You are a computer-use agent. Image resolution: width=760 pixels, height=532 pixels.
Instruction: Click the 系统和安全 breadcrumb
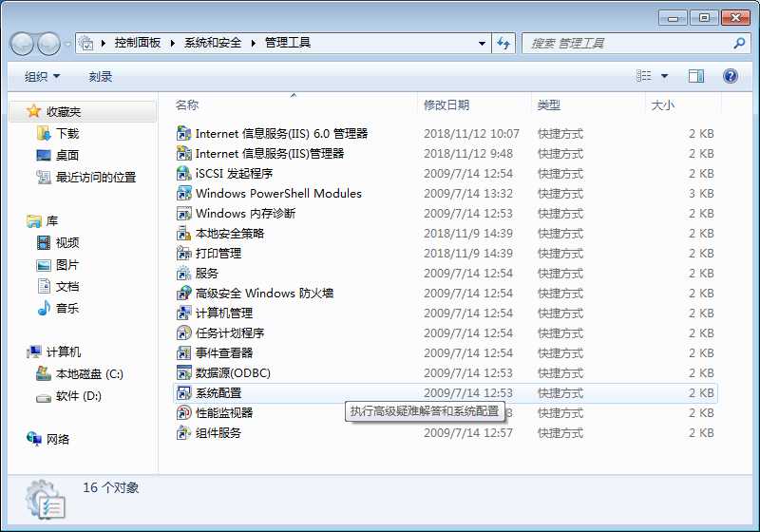(212, 43)
